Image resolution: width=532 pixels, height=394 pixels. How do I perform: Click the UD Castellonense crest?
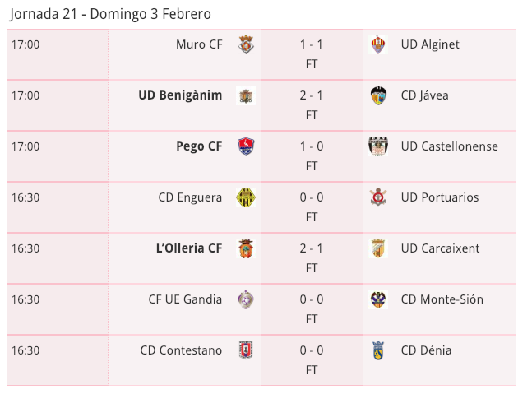(x=378, y=146)
